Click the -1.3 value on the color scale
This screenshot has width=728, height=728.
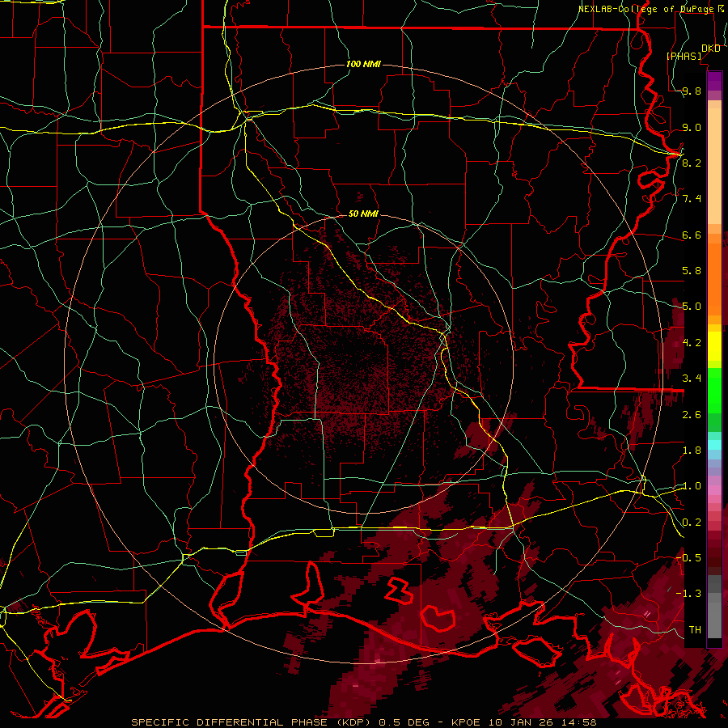(x=689, y=594)
